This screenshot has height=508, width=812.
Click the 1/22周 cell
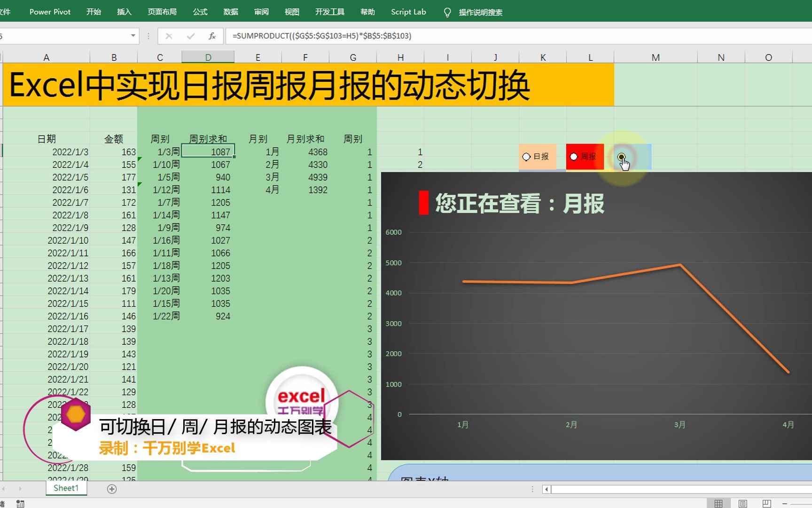coord(160,316)
